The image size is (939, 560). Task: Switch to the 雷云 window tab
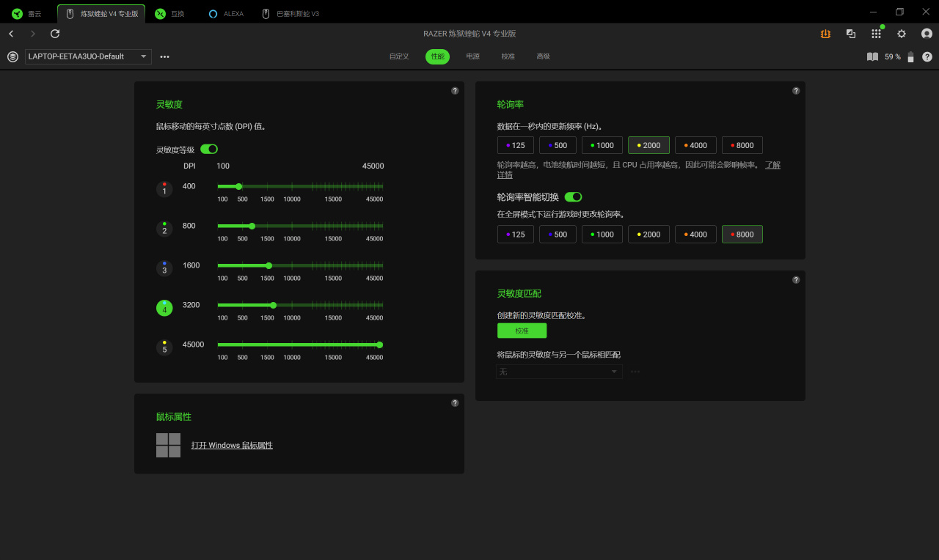point(28,13)
